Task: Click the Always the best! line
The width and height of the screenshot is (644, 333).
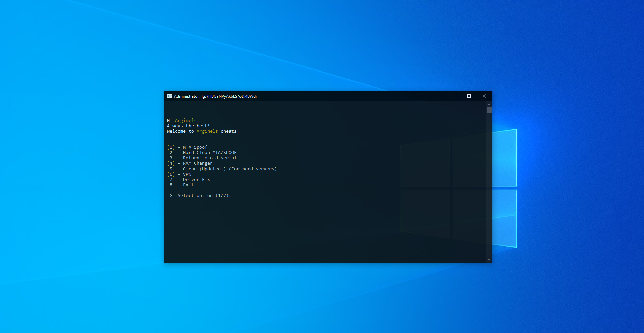Action: tap(188, 126)
